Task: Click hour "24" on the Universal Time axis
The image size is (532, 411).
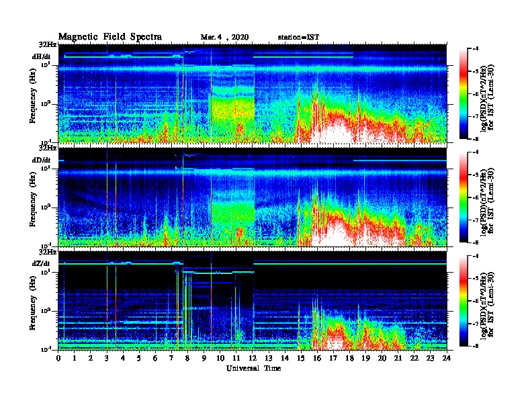Action: 447,359
